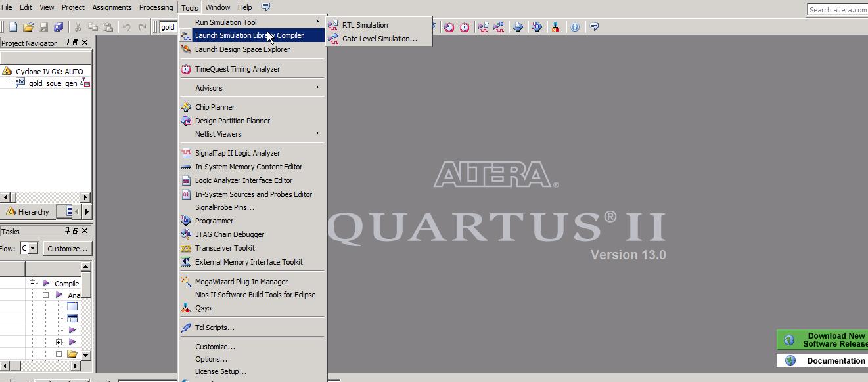
Task: Click the Search altera.com field
Action: click(x=838, y=9)
